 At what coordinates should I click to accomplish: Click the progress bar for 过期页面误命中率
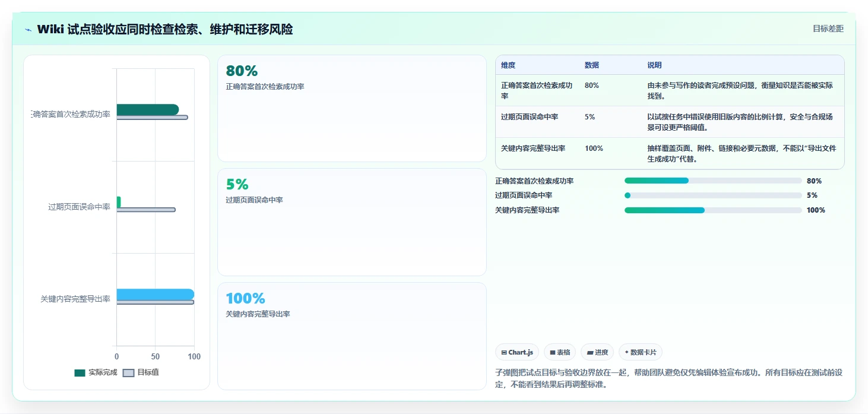tap(713, 195)
